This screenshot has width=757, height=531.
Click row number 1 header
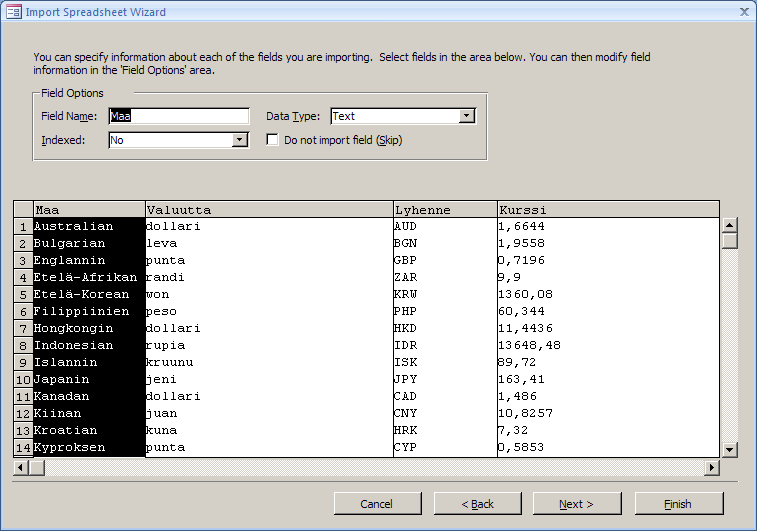tap(23, 226)
